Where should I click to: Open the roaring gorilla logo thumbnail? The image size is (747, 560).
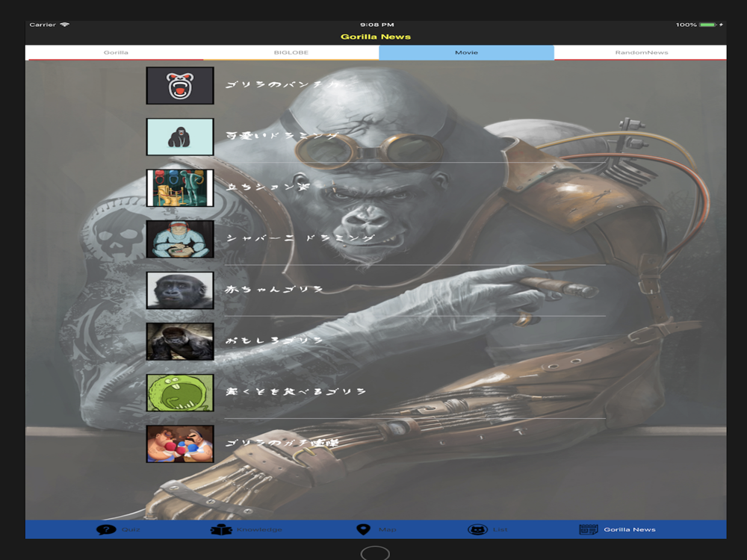(180, 86)
